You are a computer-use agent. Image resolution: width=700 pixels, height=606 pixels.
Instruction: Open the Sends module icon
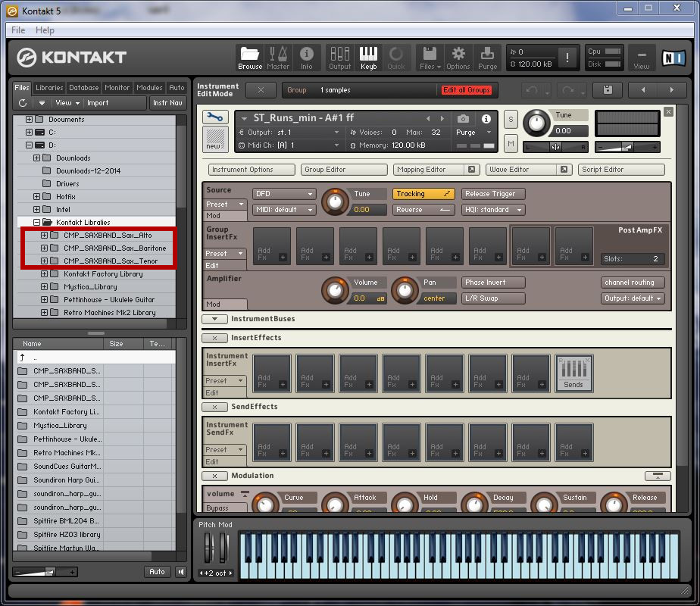(573, 373)
